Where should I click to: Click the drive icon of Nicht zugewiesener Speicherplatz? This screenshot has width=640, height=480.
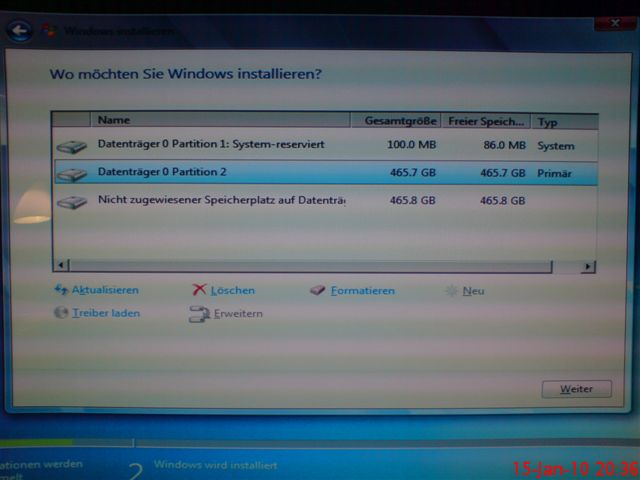click(72, 202)
